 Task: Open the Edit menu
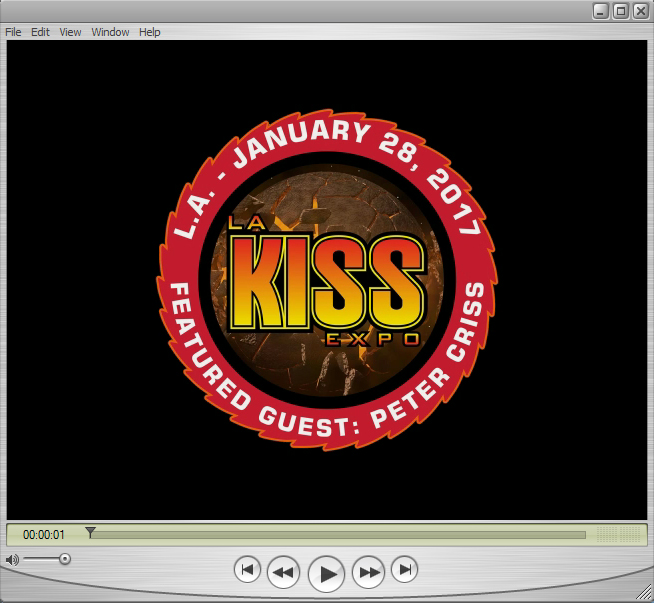[40, 32]
